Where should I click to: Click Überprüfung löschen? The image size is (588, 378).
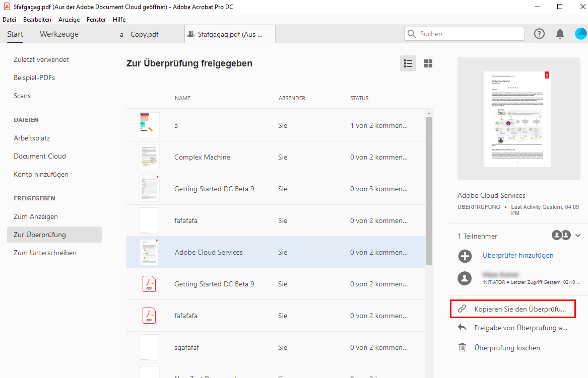click(x=507, y=348)
